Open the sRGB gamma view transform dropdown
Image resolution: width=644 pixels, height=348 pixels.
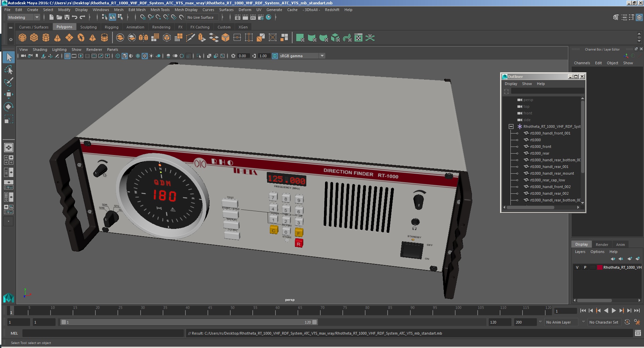[302, 56]
